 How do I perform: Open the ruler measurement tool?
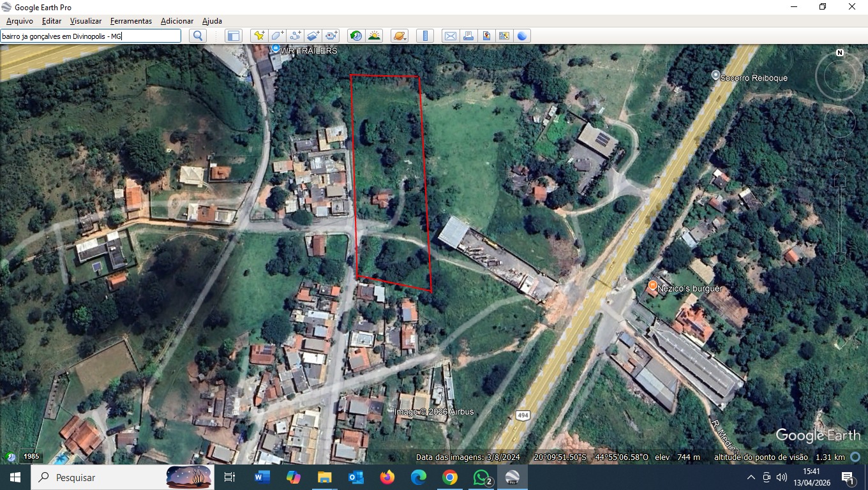point(424,36)
